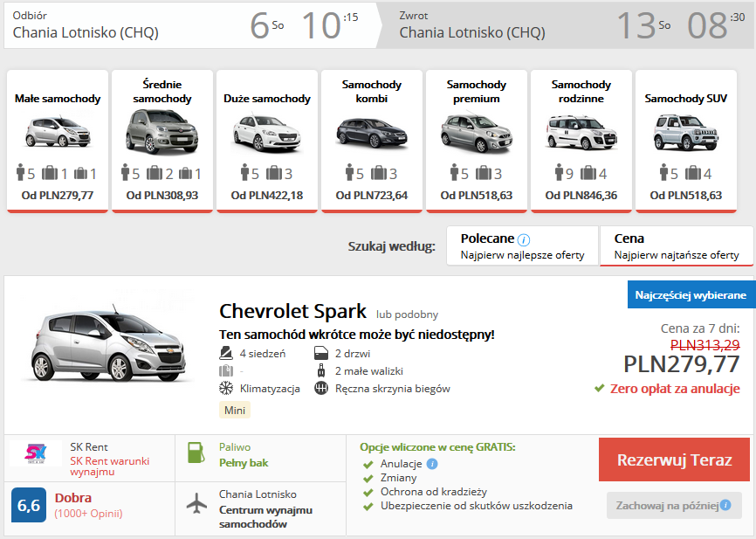This screenshot has height=539, width=756.
Task: Click the airplane icon for Chania Lotnisko
Action: pos(198,503)
